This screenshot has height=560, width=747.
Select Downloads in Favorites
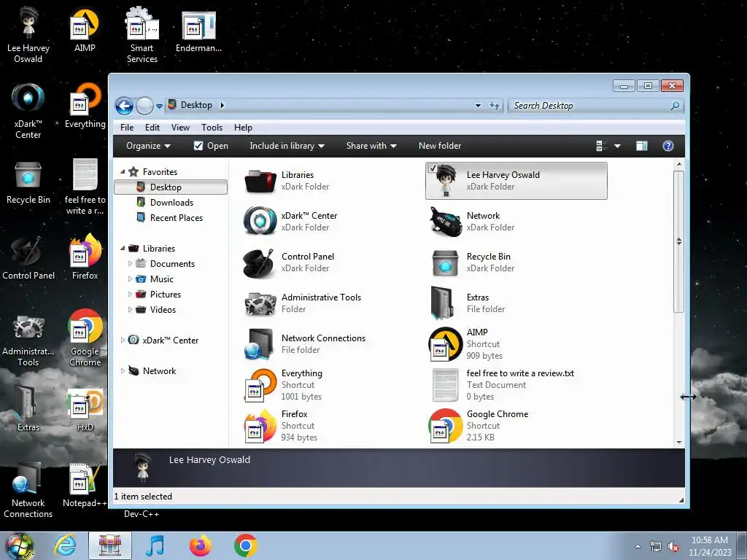(x=171, y=203)
